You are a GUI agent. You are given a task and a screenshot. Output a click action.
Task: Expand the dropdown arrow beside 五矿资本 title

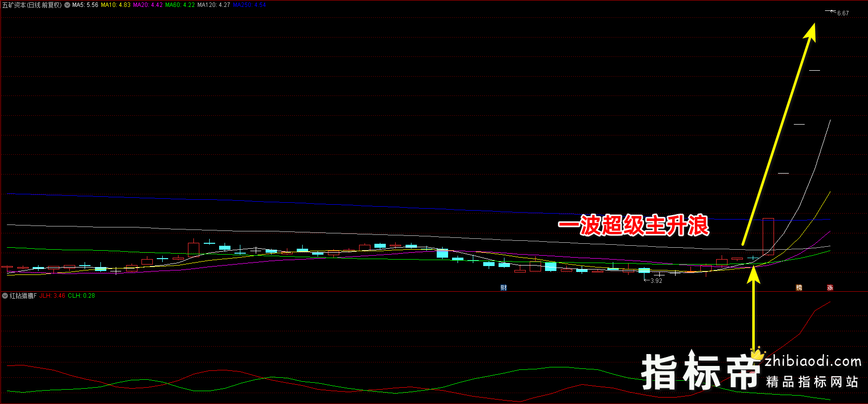click(67, 5)
